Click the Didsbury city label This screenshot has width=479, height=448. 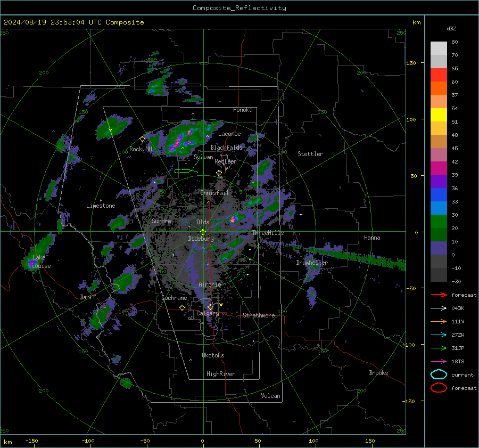pyautogui.click(x=201, y=239)
